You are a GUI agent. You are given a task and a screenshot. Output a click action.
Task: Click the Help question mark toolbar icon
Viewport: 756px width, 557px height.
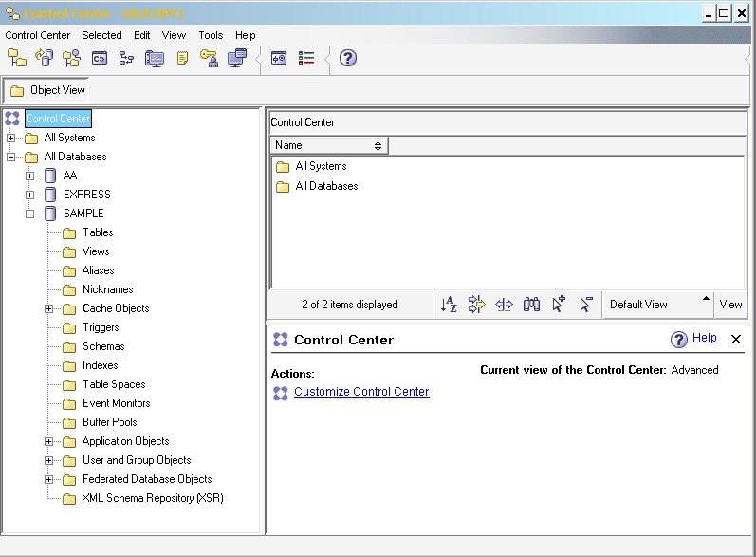click(x=348, y=58)
